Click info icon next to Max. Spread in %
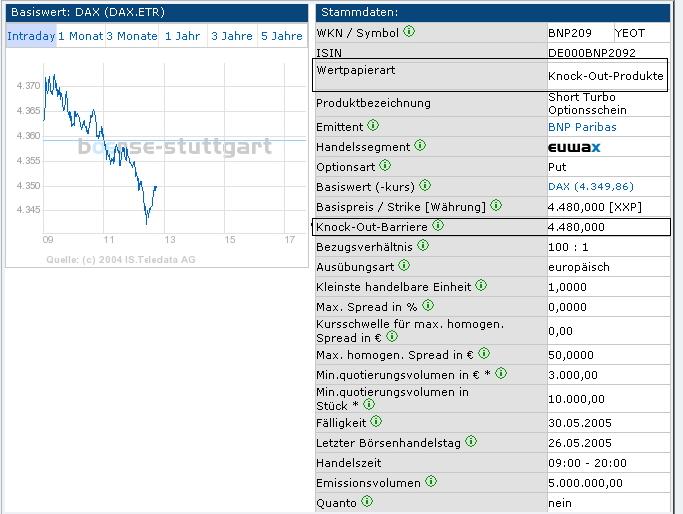 pos(428,306)
